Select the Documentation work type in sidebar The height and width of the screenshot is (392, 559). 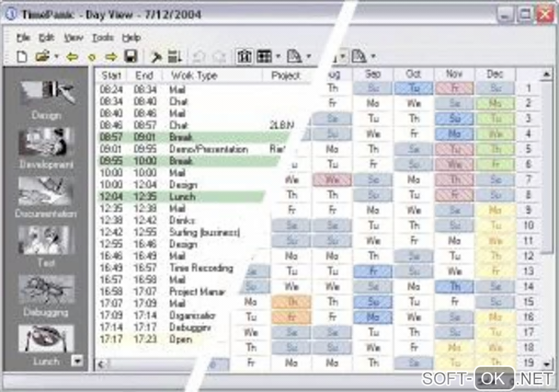[x=47, y=198]
